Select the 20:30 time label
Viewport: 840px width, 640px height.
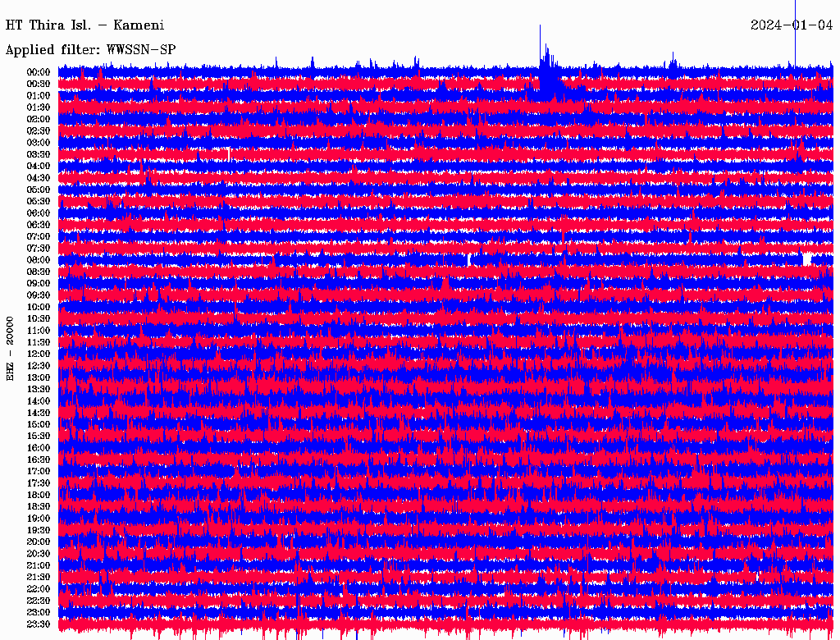pyautogui.click(x=39, y=554)
